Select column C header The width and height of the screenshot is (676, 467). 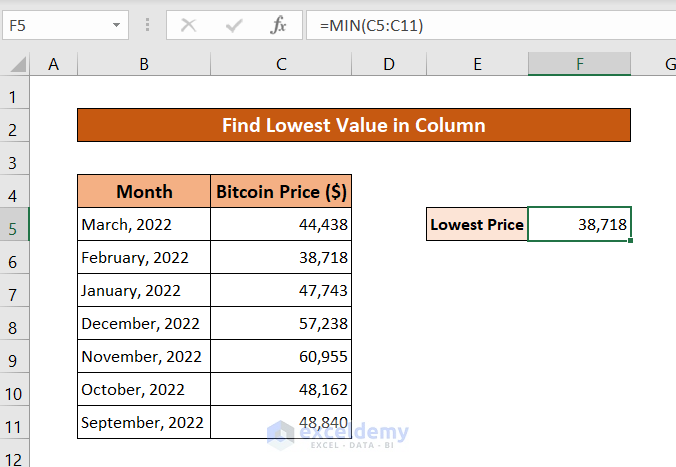point(281,65)
